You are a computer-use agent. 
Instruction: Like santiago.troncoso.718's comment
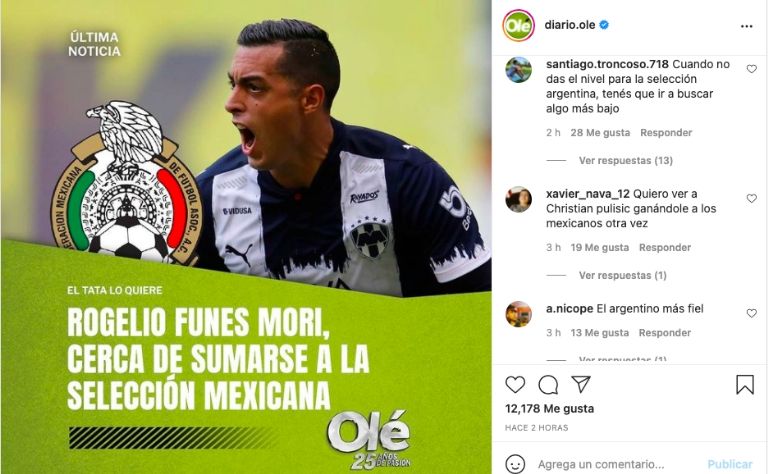pyautogui.click(x=751, y=69)
